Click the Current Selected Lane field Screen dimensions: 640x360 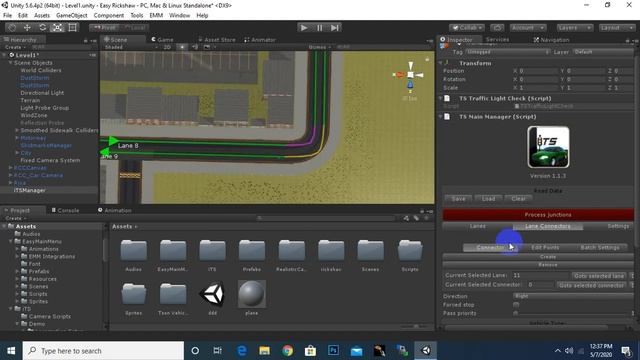pos(540,276)
